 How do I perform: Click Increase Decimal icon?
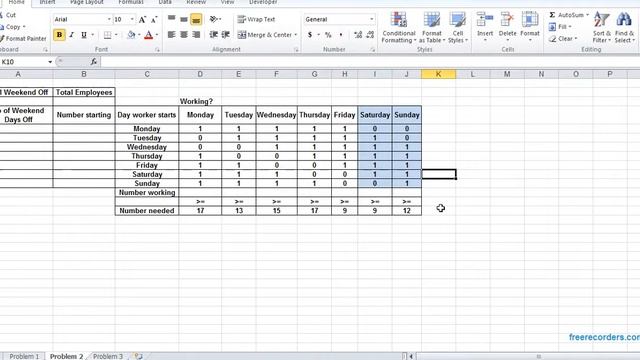pos(358,35)
